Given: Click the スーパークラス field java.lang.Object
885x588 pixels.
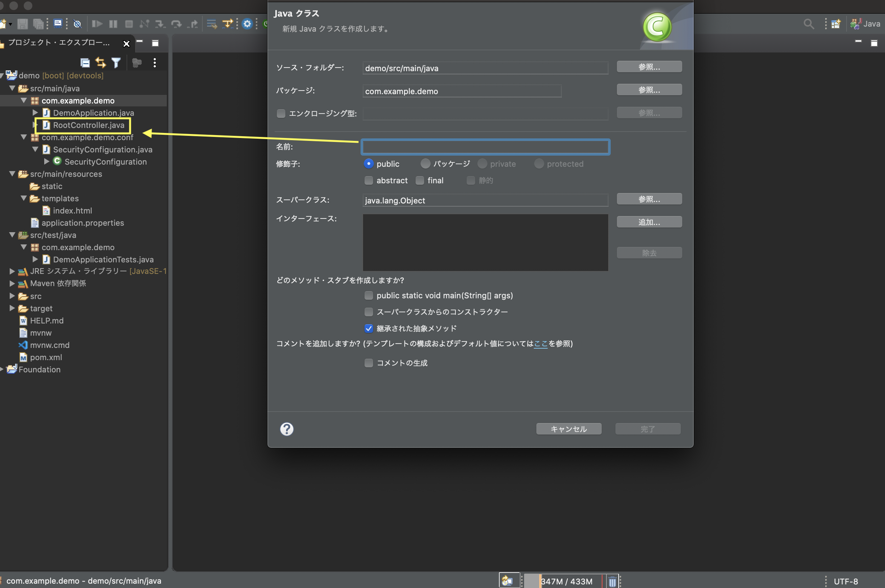Looking at the screenshot, I should pos(485,200).
